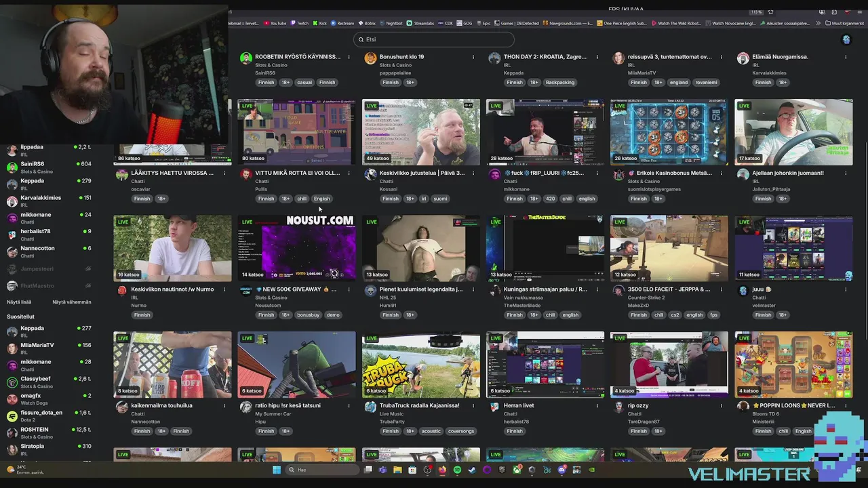Open Xbox app from the taskbar
Image resolution: width=868 pixels, height=488 pixels.
click(x=517, y=470)
